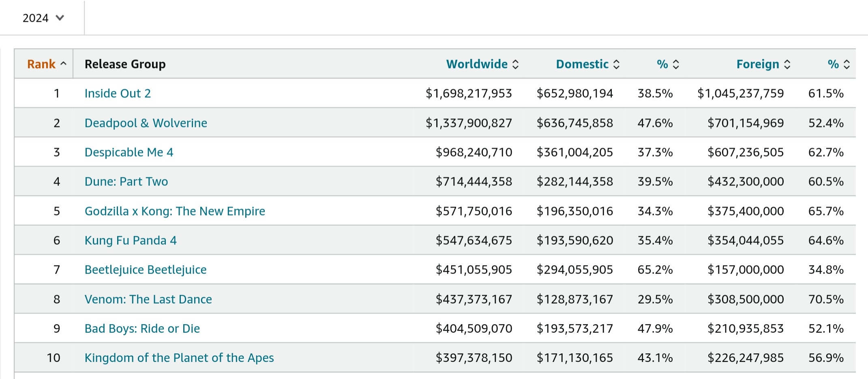Open Godzilla x Kong: The New Empire
Viewport: 868px width, 379px height.
click(175, 211)
